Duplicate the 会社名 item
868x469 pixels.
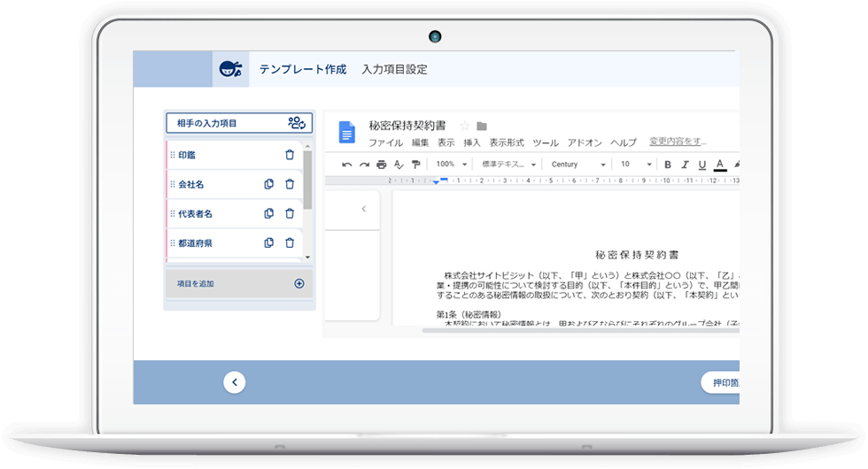[269, 184]
